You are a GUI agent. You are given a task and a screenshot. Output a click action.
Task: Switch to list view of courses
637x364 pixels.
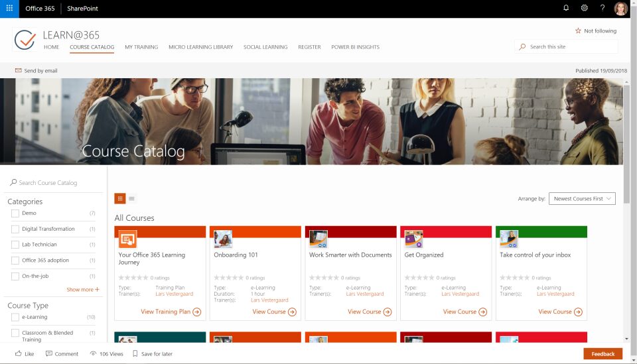tap(131, 198)
